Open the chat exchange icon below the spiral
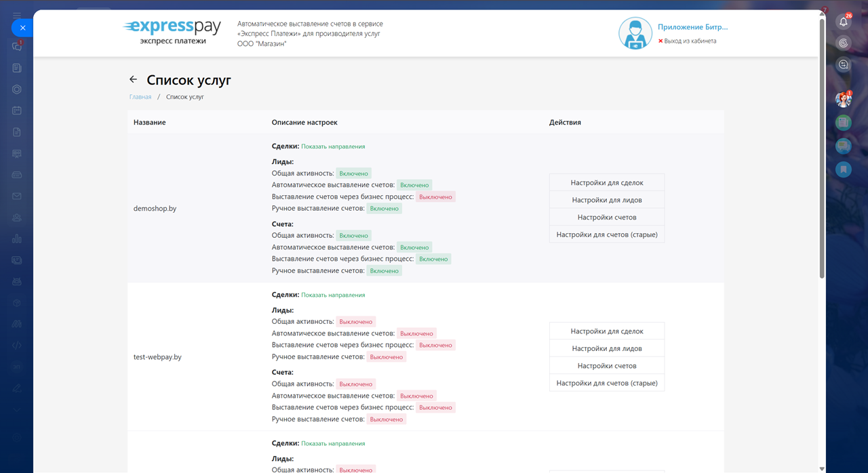The height and width of the screenshot is (473, 868). pyautogui.click(x=844, y=64)
